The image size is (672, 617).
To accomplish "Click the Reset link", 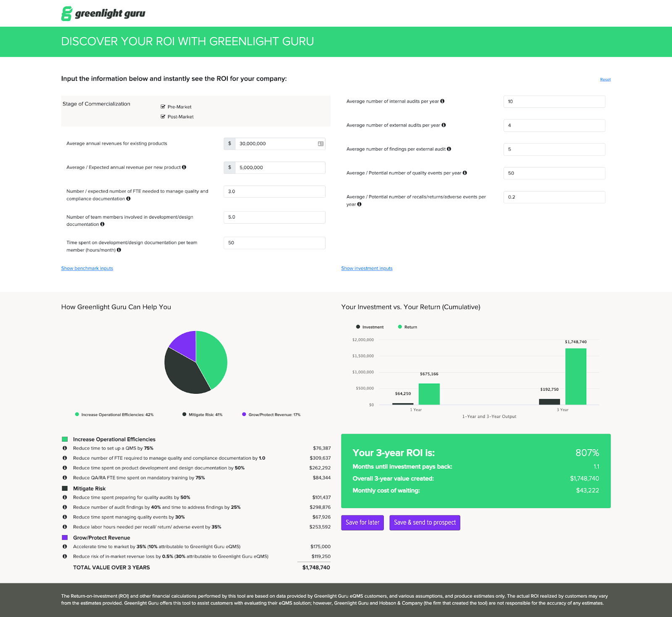I will point(605,79).
